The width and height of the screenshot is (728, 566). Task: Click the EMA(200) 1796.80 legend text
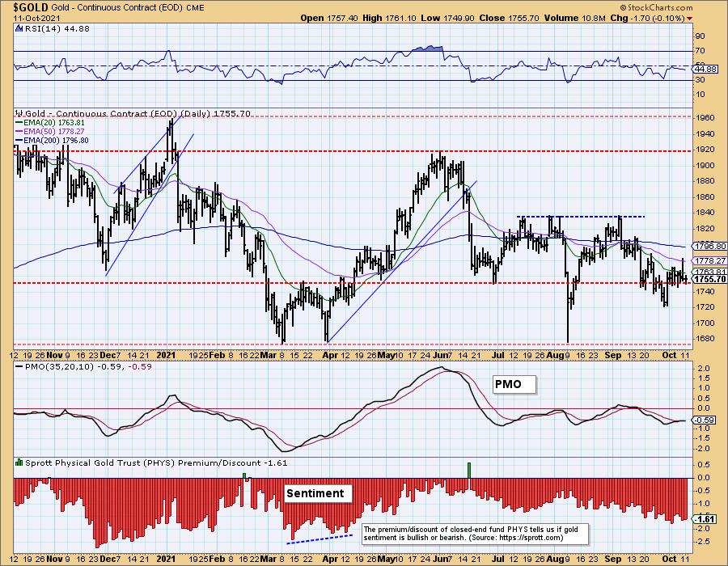[x=56, y=140]
